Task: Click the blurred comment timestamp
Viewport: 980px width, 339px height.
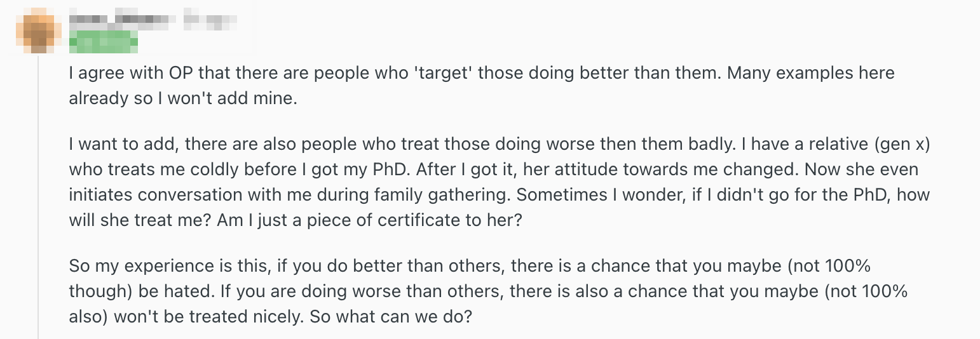Action: tap(209, 21)
